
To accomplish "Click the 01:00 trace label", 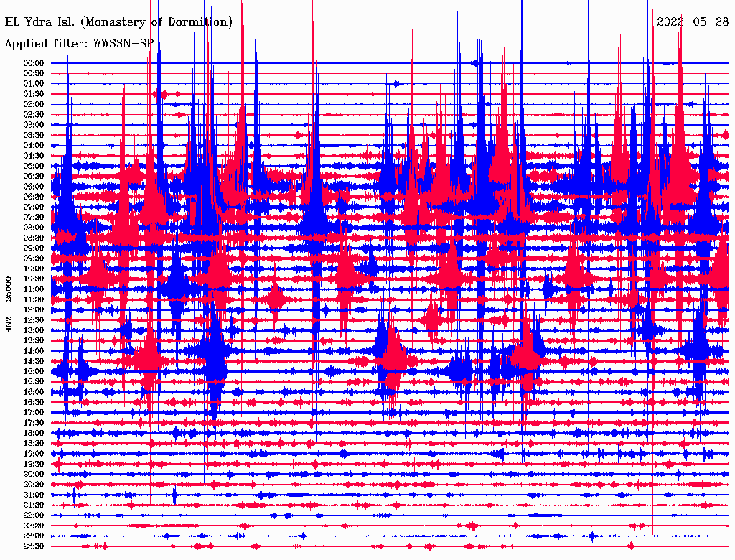I will coord(34,84).
